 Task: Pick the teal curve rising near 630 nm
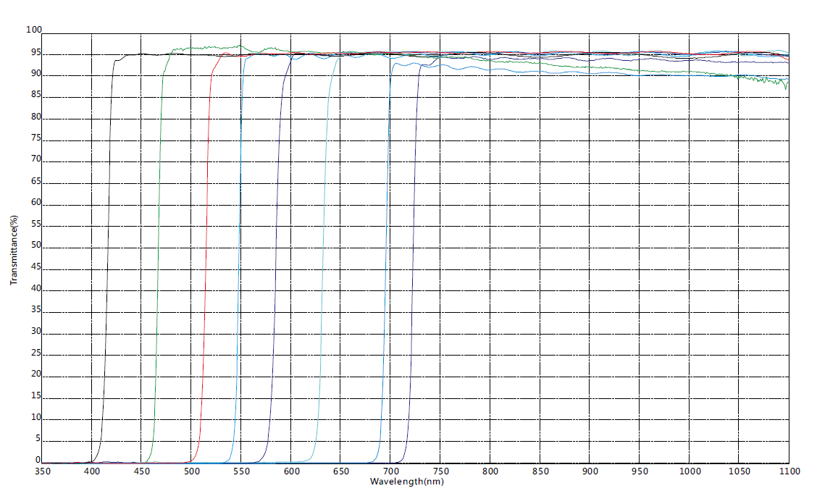coord(322,246)
